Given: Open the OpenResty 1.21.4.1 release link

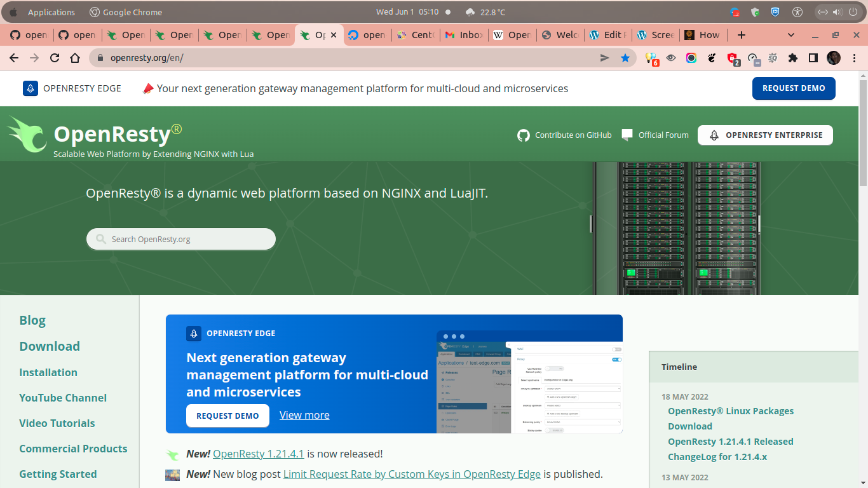Looking at the screenshot, I should (259, 454).
